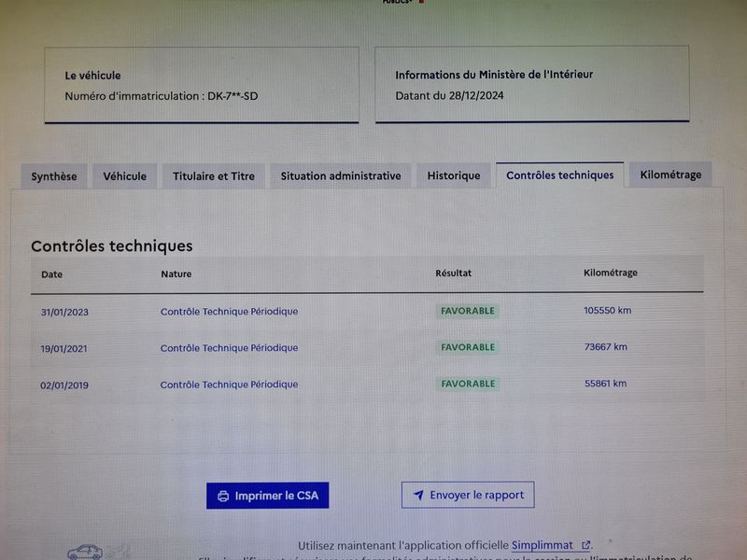Click the Datant du 28/12/2024 text
Viewport: 747px width, 560px height.
449,96
